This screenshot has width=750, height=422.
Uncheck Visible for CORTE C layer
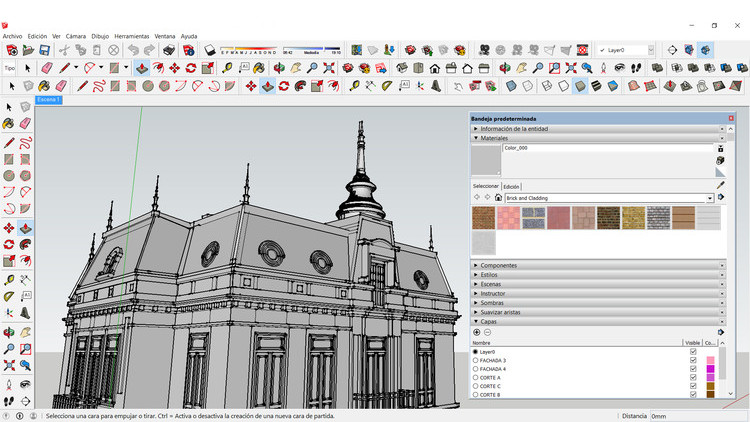(693, 386)
